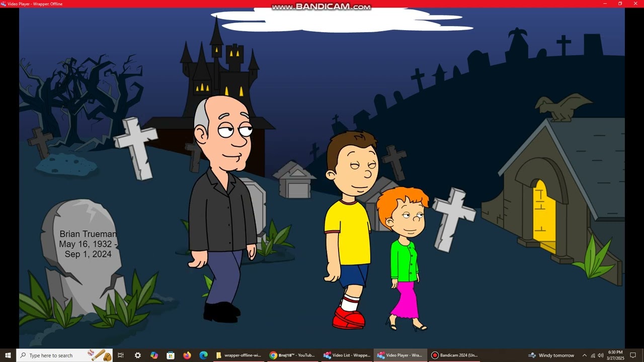Open the 'Windy tomorrow' weather widget
Image resolution: width=644 pixels, height=362 pixels.
pos(551,355)
